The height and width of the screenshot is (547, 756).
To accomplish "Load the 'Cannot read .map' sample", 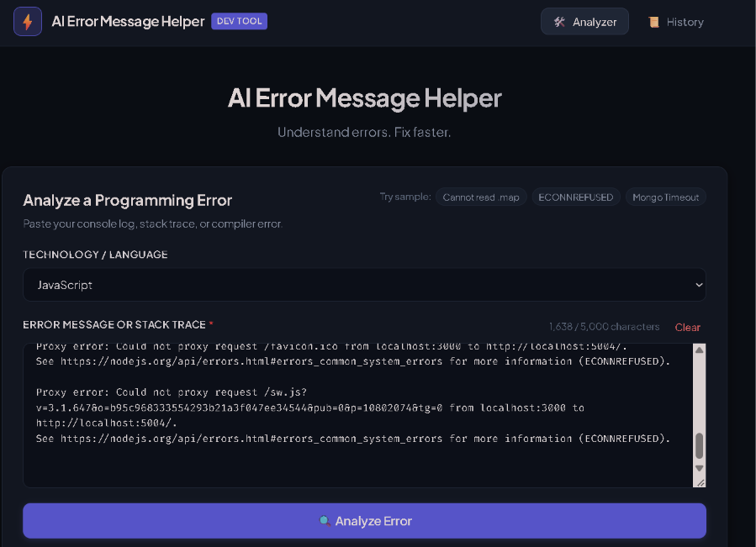I will tap(481, 197).
